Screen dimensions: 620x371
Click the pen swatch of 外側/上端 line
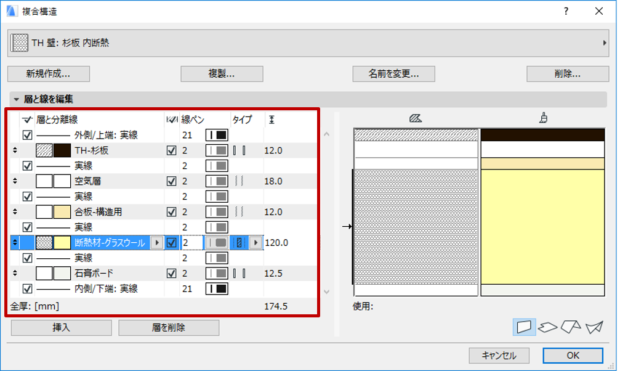(x=217, y=135)
